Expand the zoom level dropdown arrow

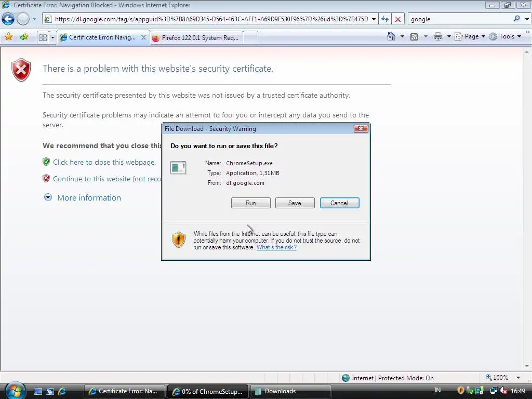(518, 378)
